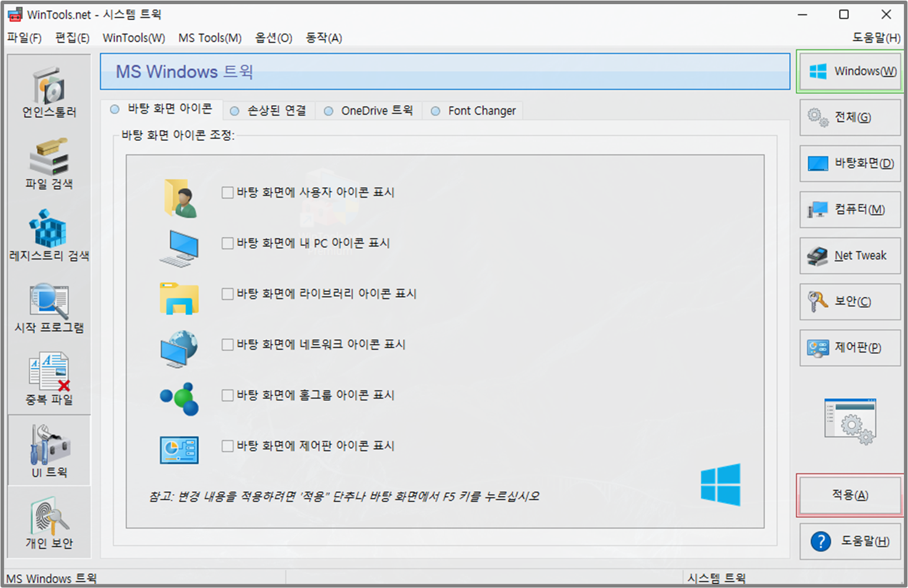Open the 옵션(O) menu
The image size is (908, 588).
click(x=273, y=38)
